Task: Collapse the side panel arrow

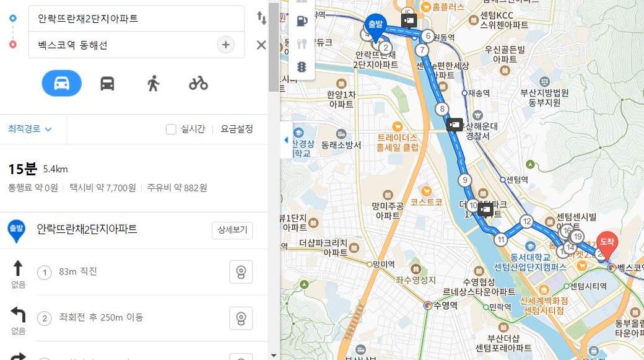Action: [286, 140]
